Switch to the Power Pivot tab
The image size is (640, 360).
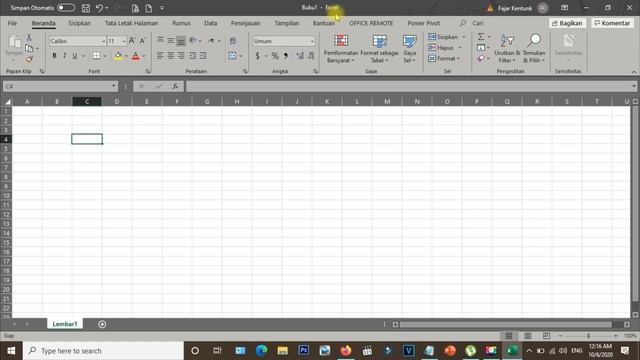423,23
